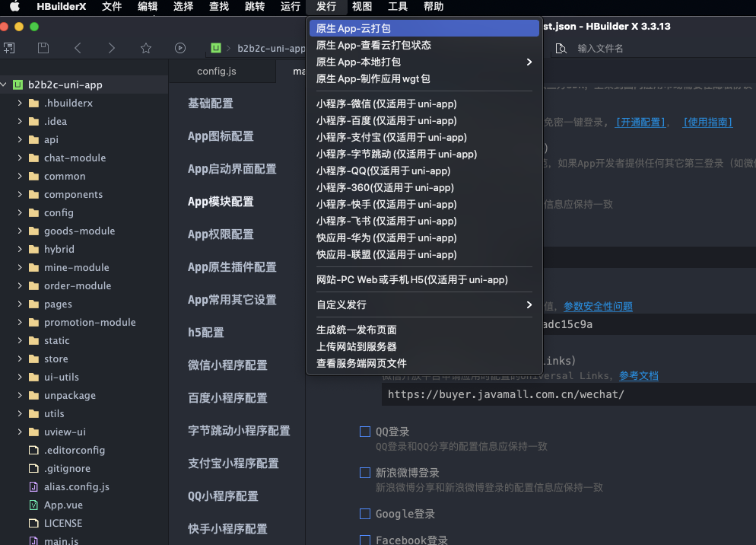756x545 pixels.
Task: Click the run play circle icon
Action: pyautogui.click(x=179, y=48)
